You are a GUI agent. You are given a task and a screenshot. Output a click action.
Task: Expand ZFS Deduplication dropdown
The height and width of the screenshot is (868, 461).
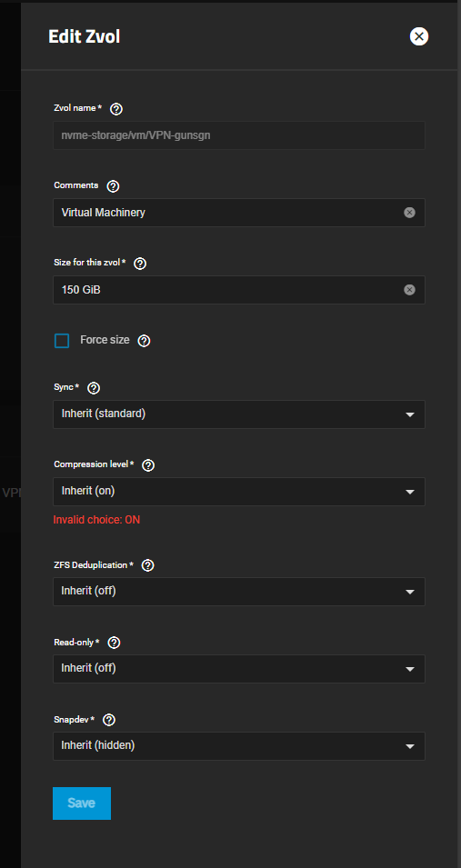239,591
